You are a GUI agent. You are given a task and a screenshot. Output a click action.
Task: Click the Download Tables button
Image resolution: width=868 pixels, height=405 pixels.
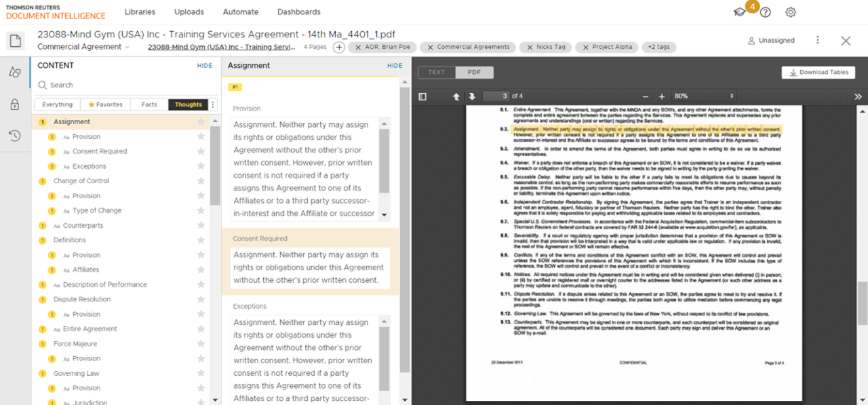[818, 73]
